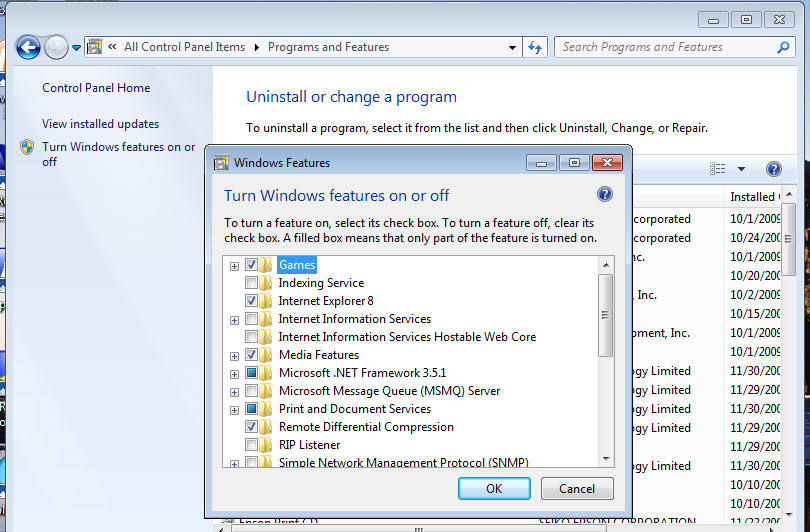Click the Control Panel address bar icon
This screenshot has width=810, height=532.
[95, 47]
